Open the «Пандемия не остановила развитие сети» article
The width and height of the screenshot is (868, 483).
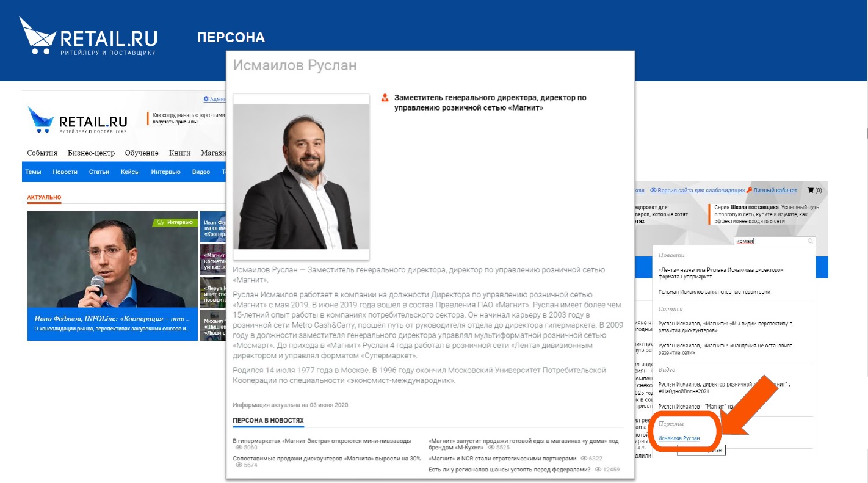tap(725, 349)
